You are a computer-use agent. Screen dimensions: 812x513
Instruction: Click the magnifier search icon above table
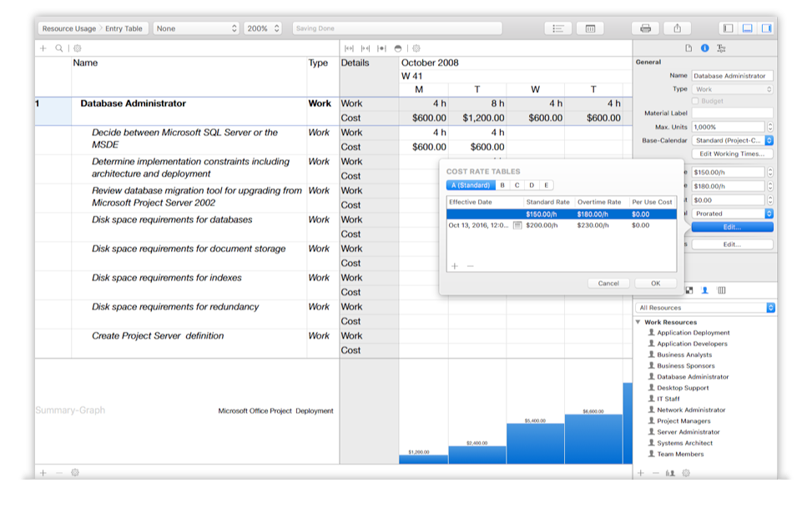point(59,48)
